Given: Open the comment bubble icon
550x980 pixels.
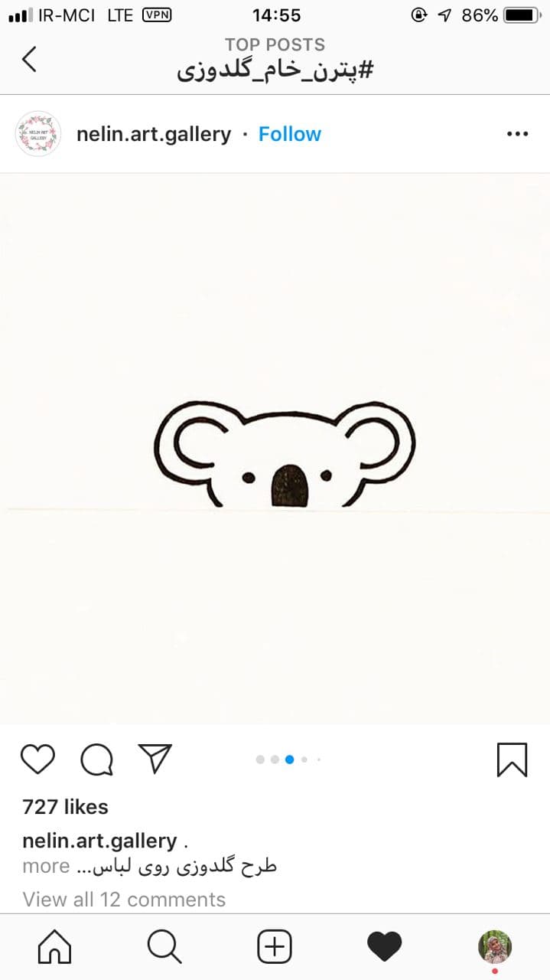Looking at the screenshot, I should click(x=97, y=759).
